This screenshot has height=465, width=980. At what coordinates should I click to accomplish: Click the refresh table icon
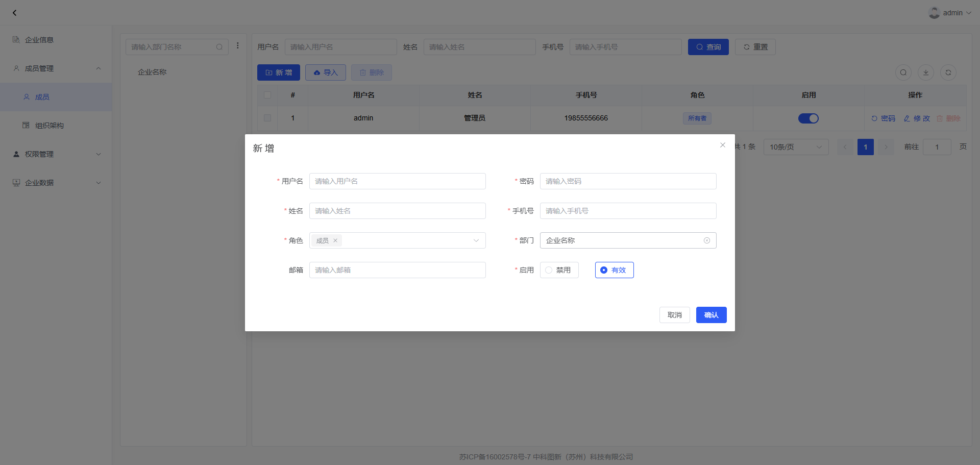[x=948, y=72]
